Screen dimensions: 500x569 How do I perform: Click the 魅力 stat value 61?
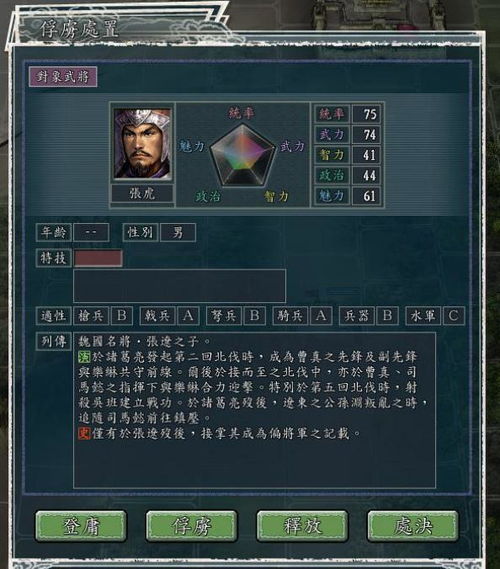coord(366,196)
